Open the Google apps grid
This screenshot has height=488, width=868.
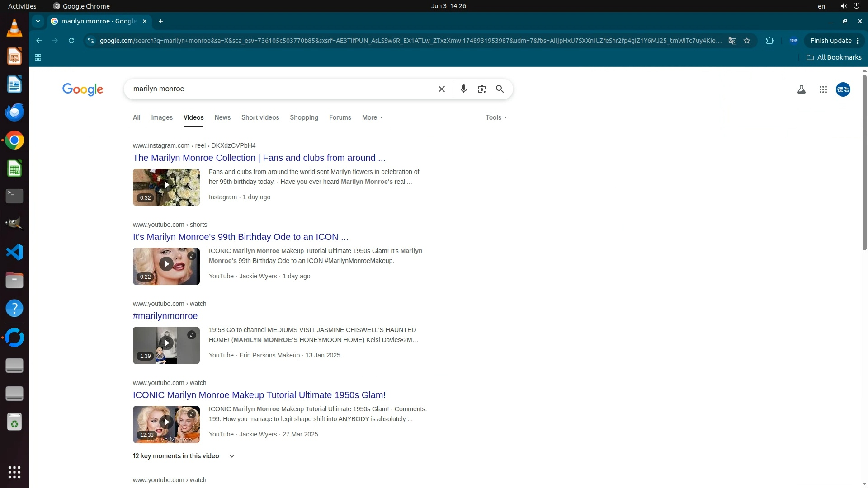tap(823, 89)
